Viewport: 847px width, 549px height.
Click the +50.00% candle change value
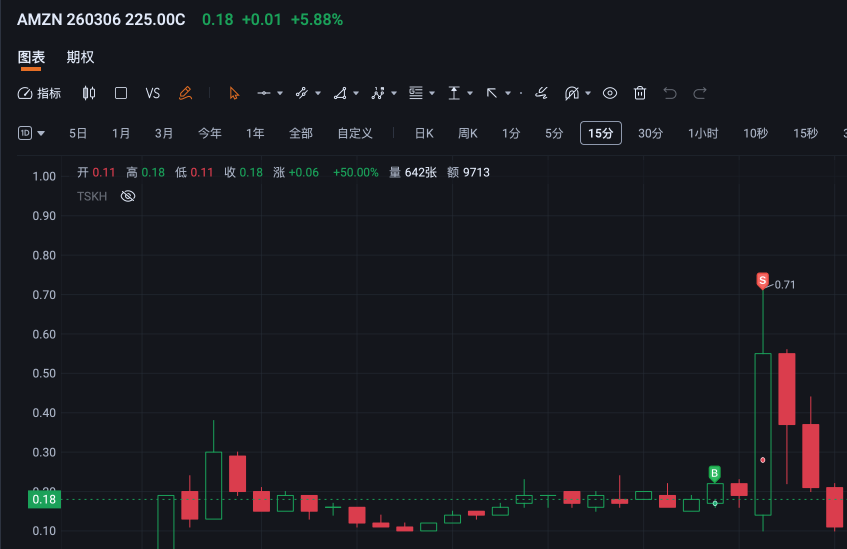coord(355,172)
